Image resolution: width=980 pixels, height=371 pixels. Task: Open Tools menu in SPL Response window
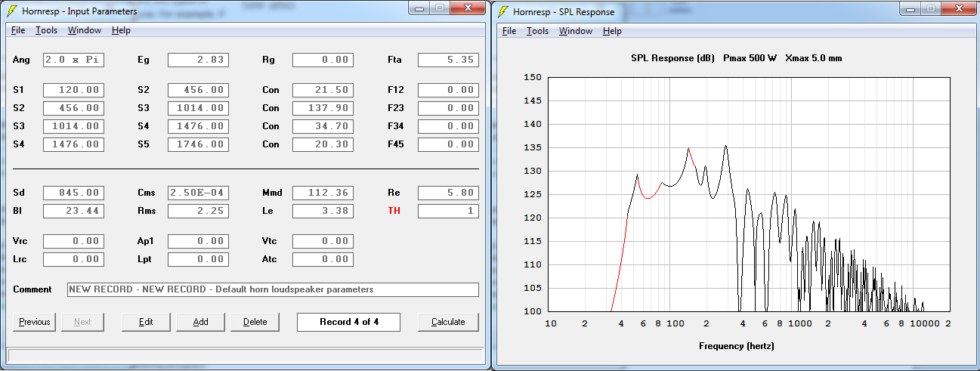(x=537, y=31)
